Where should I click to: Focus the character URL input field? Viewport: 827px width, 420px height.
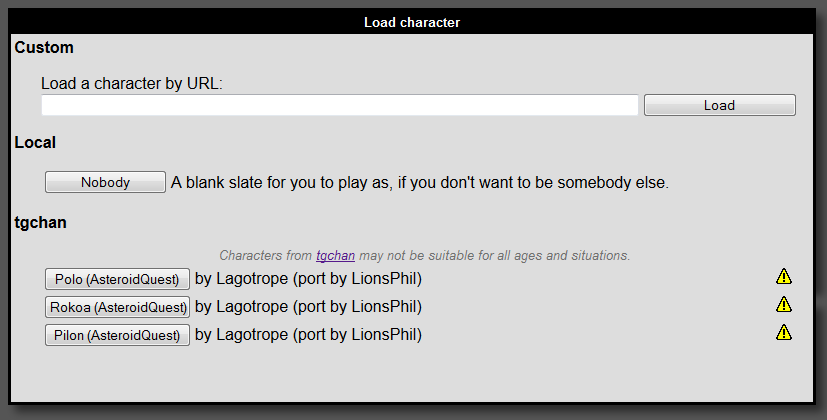coord(340,105)
